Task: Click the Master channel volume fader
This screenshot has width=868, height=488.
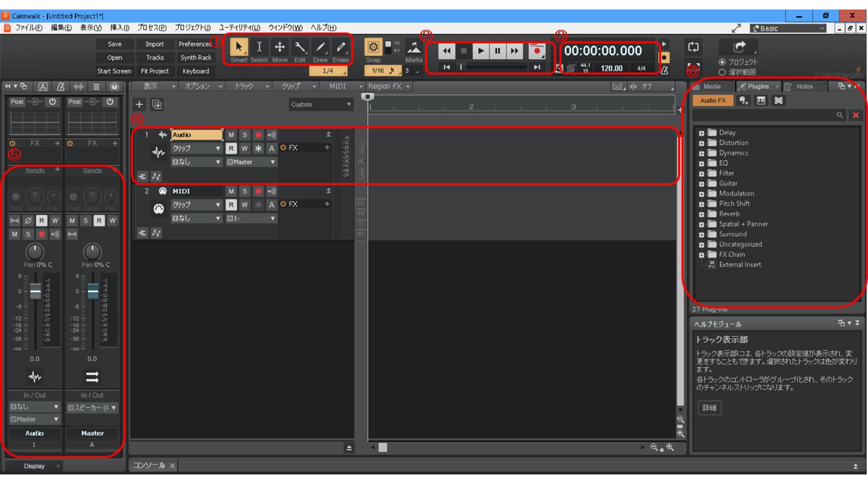Action: tap(93, 291)
